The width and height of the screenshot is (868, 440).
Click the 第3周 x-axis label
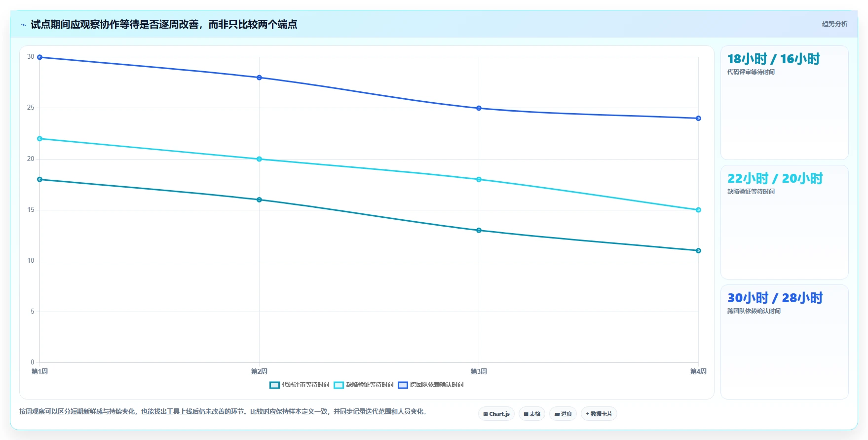coord(479,371)
